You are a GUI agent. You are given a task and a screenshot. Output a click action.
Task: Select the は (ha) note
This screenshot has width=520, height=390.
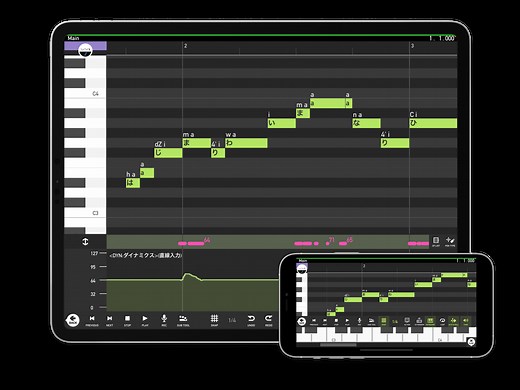tap(133, 183)
